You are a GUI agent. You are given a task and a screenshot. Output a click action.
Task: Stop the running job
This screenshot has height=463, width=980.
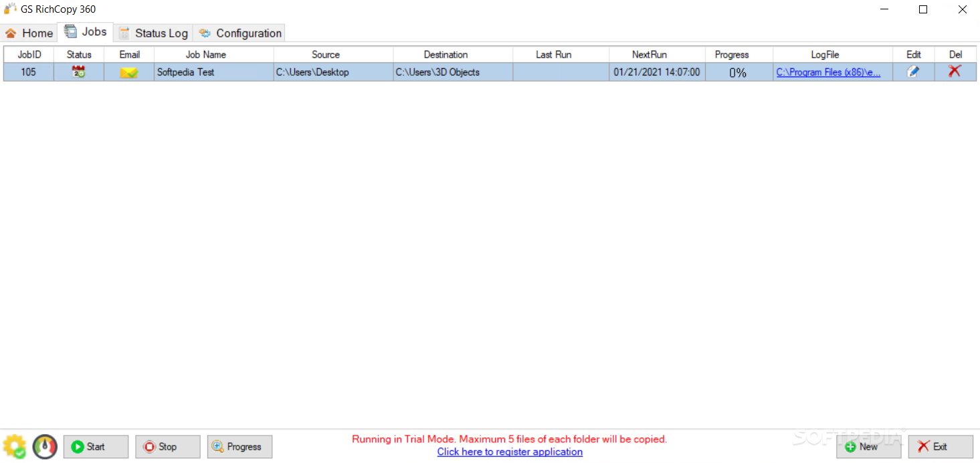point(167,447)
